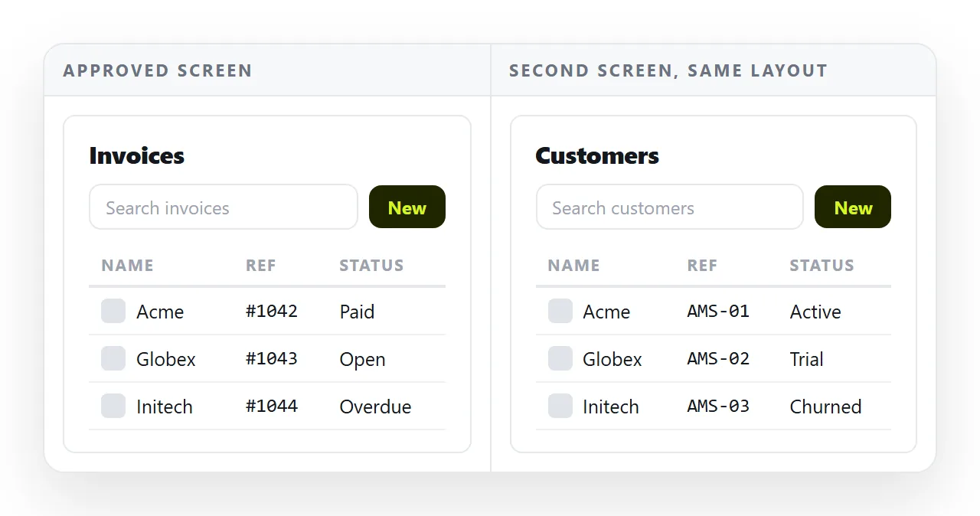This screenshot has width=980, height=516.
Task: Click the Customers heading
Action: tap(597, 155)
